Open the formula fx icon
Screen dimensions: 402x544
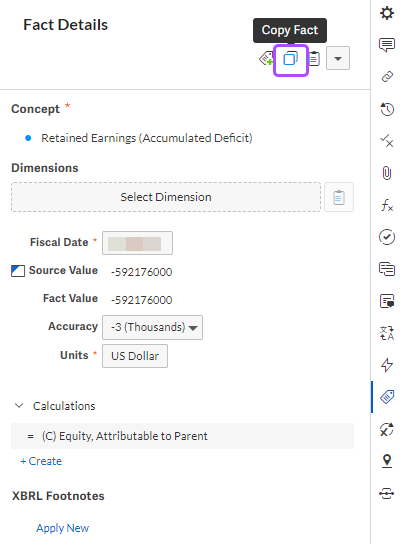pyautogui.click(x=387, y=205)
